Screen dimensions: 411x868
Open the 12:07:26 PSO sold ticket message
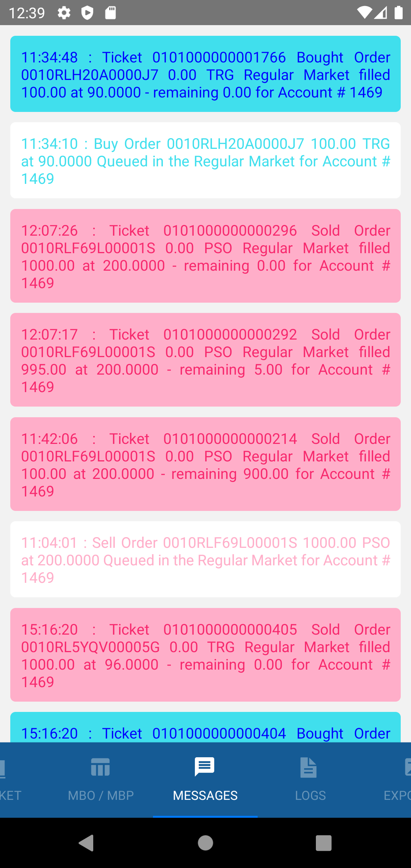tap(205, 256)
